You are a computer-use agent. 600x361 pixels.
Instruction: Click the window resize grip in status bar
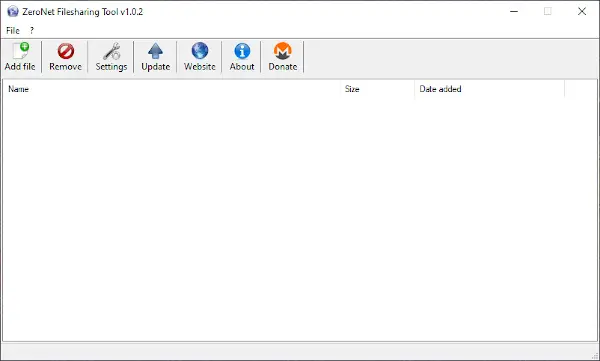[595, 356]
